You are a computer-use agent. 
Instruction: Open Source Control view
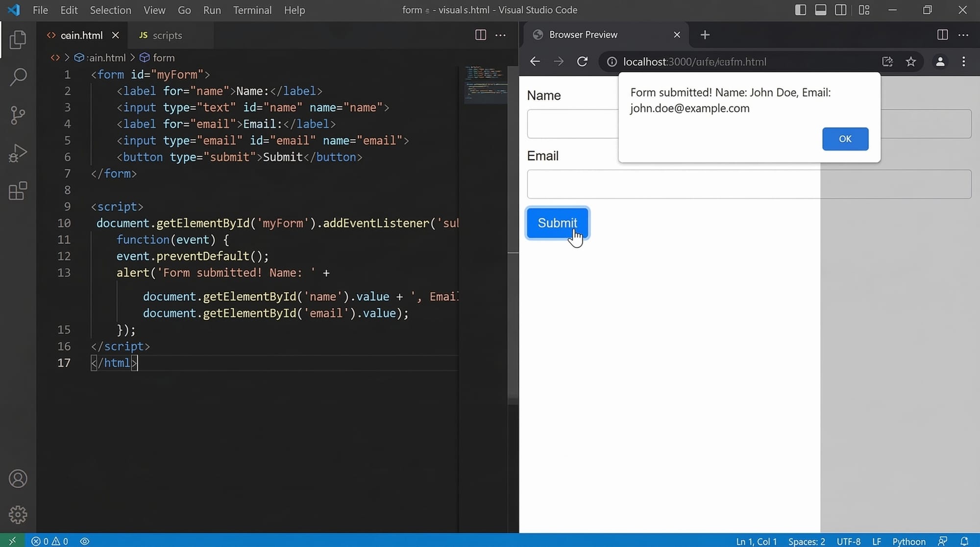coord(18,115)
